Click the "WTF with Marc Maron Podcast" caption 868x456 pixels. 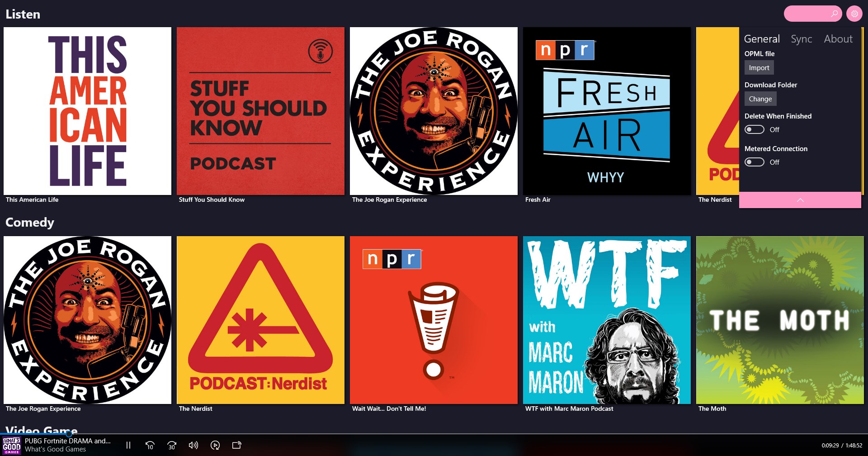tap(570, 408)
